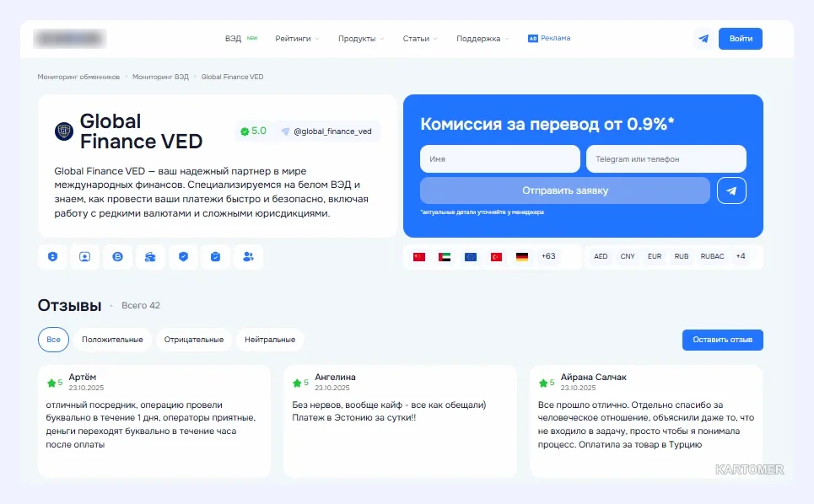Filter reviews by Положительные
Image resolution: width=814 pixels, height=504 pixels.
coord(112,340)
